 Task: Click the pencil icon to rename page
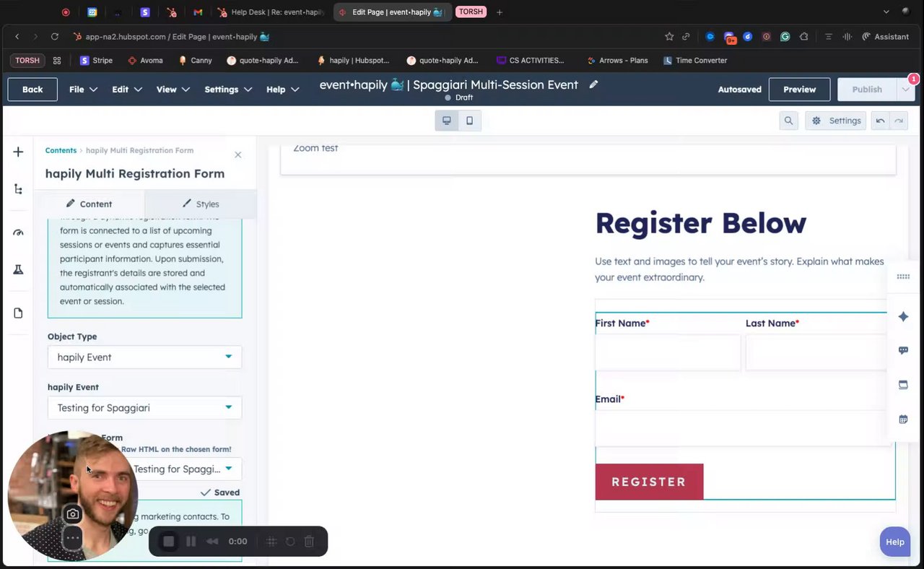[x=593, y=84]
